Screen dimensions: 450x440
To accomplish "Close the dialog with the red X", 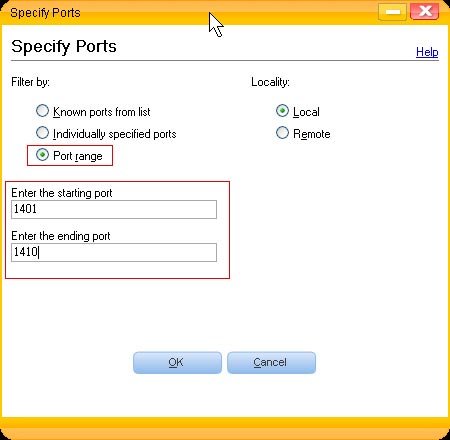I will tap(424, 12).
